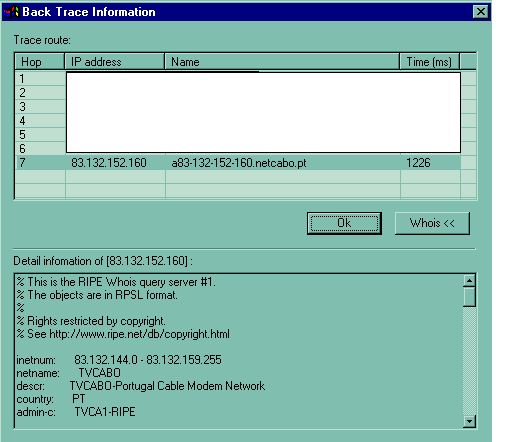Collapse details with Whois << button
Image resolution: width=525 pixels, height=442 pixels.
coord(432,223)
